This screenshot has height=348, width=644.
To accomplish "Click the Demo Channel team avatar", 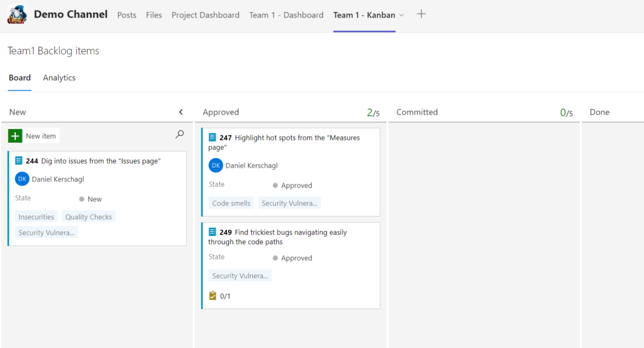I will pyautogui.click(x=17, y=14).
